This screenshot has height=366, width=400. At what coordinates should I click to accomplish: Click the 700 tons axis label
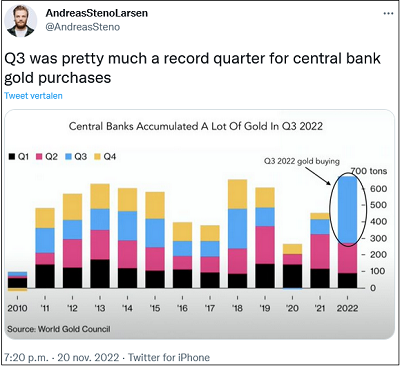[368, 171]
